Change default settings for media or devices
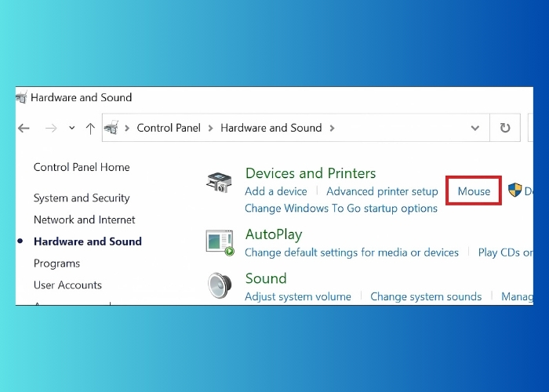Image resolution: width=549 pixels, height=392 pixels. (x=351, y=252)
